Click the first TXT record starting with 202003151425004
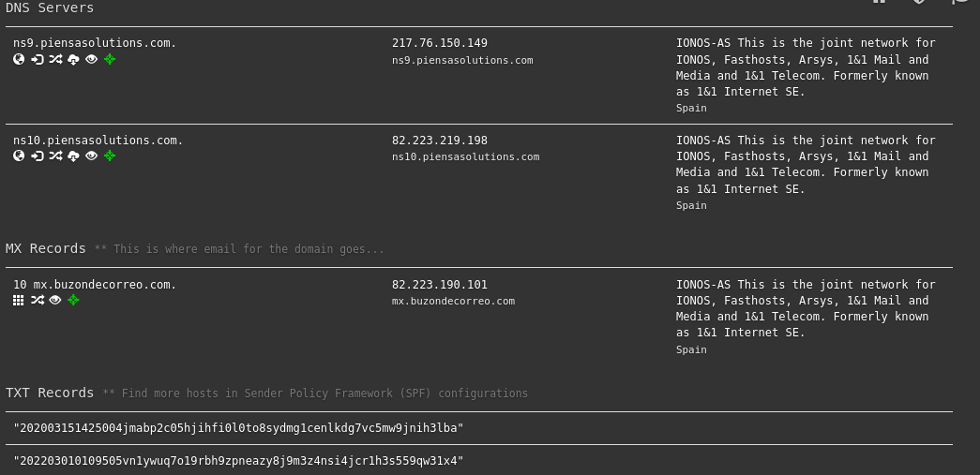This screenshot has height=475, width=980. pos(238,428)
